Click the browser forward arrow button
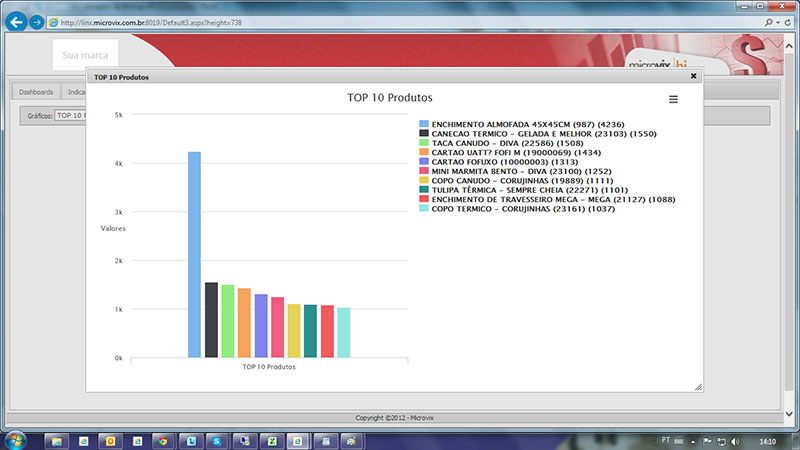This screenshot has width=800, height=450. click(37, 22)
